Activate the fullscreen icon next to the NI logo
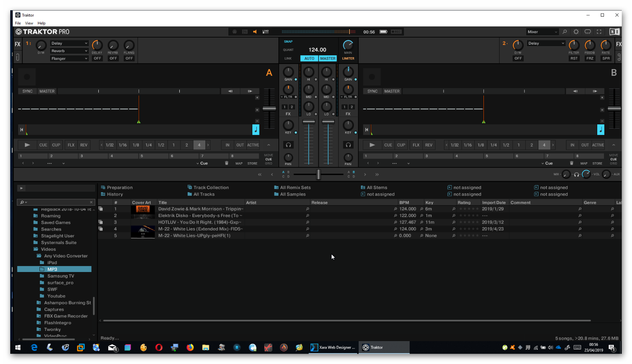 pos(600,32)
